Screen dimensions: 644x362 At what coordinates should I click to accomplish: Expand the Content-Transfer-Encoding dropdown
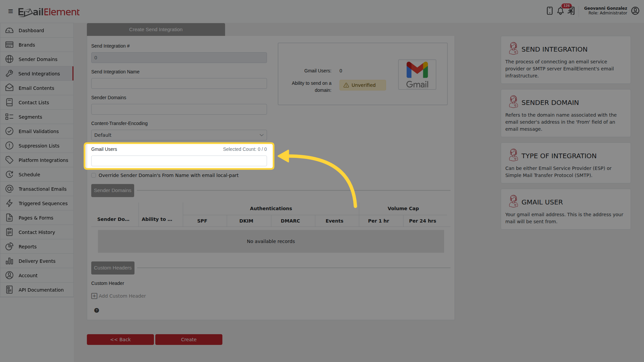click(179, 135)
